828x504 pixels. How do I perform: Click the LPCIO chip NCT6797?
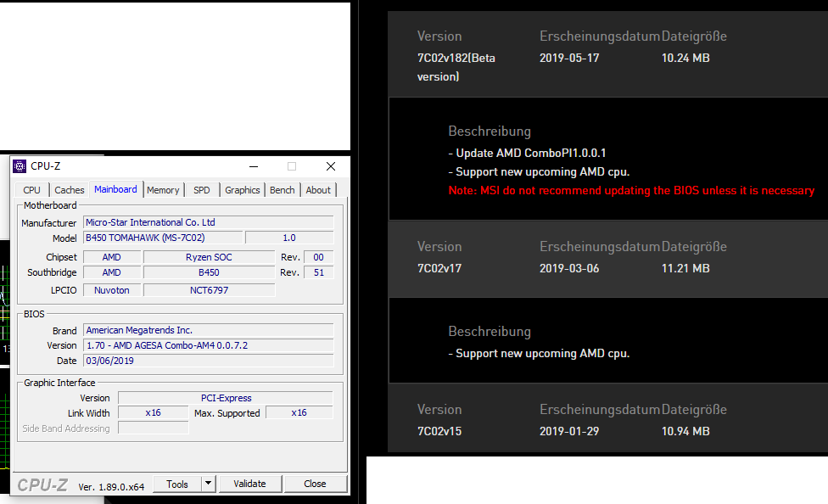[209, 290]
